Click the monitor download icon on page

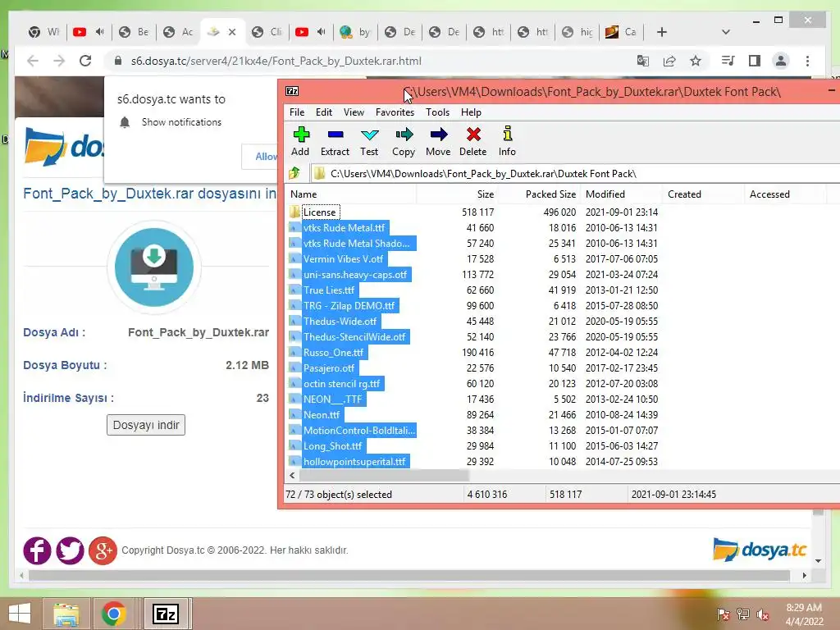pos(154,267)
